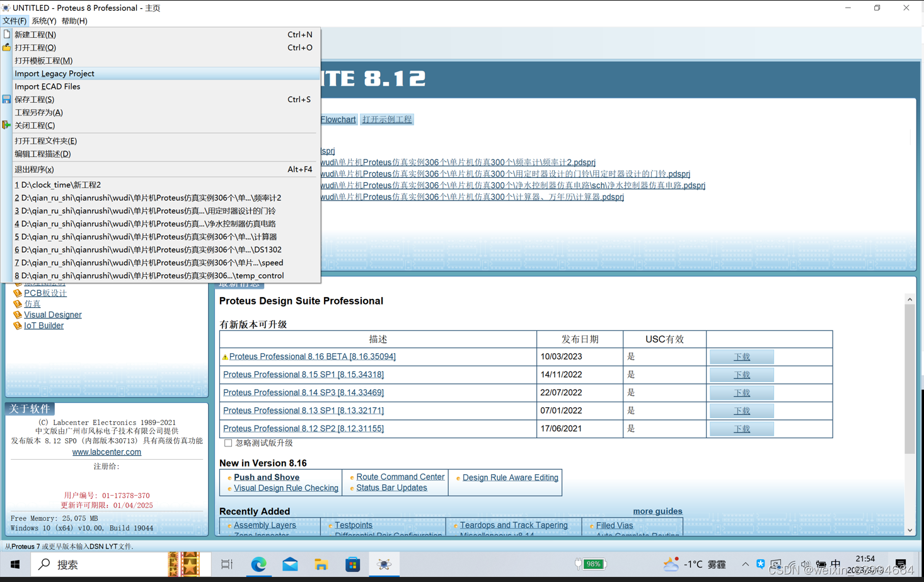Open the Design Rule Aware Editing guide
Viewport: 924px width, 582px height.
coord(511,477)
